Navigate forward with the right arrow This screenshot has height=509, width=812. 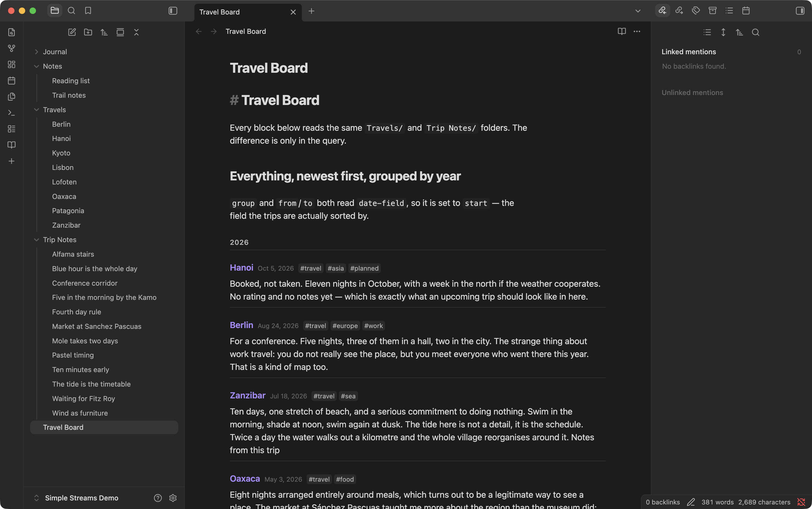pyautogui.click(x=214, y=31)
